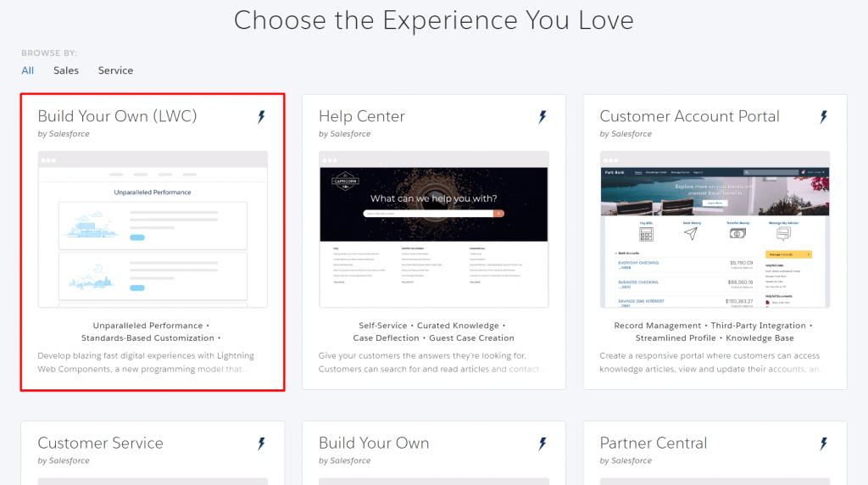Click lightning bolt beside the non-LWC Build Your Own title
The height and width of the screenshot is (485, 868).
542,443
